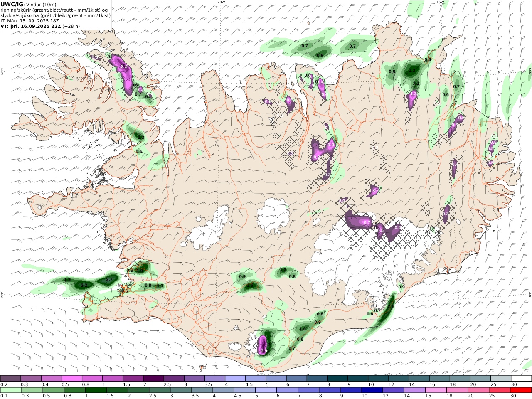
Task: Select the valid time line 'VT: þri. 16.09.2025 22Z'
Action: (31, 26)
